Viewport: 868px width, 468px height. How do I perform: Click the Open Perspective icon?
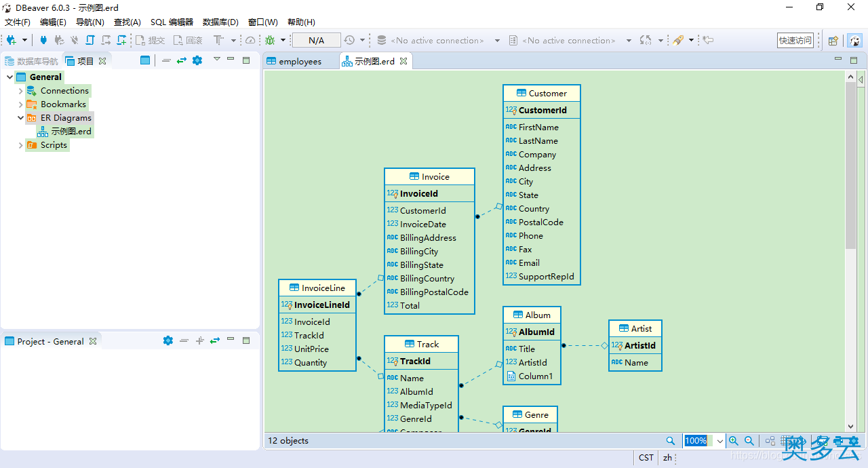pyautogui.click(x=833, y=41)
